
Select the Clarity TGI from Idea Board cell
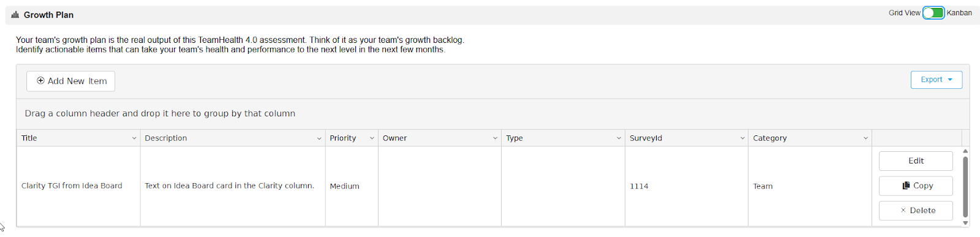(x=78, y=186)
